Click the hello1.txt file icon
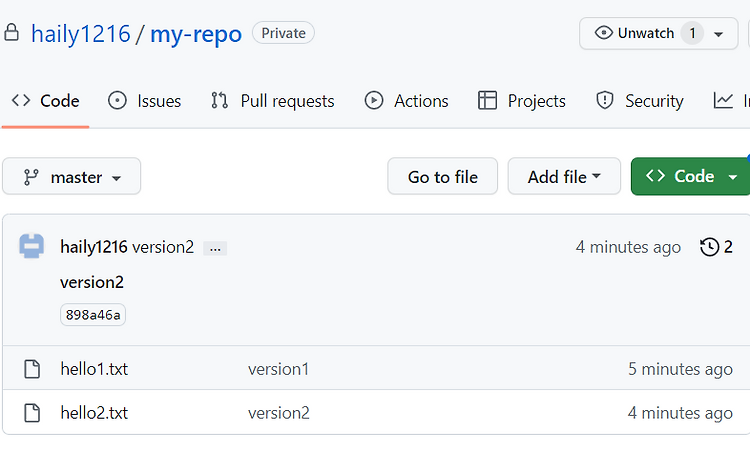The height and width of the screenshot is (452, 750). tap(32, 369)
